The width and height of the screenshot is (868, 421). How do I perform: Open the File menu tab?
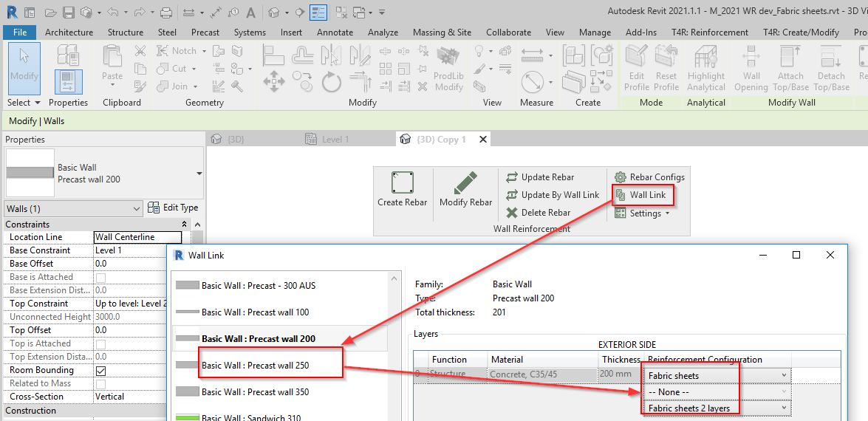19,32
